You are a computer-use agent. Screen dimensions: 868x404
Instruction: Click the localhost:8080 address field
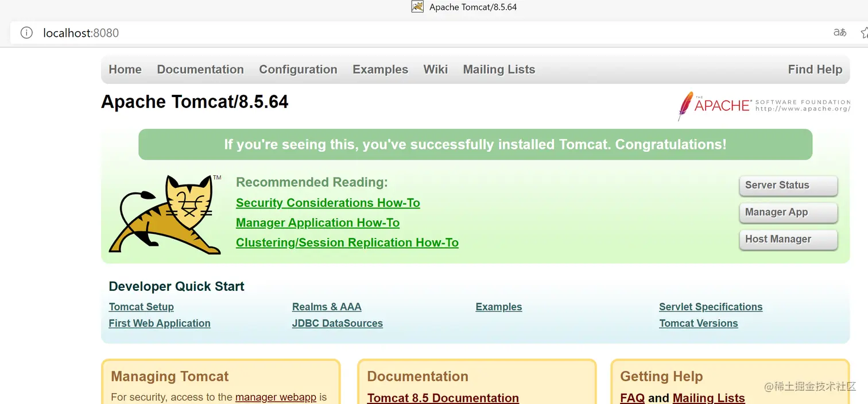point(81,33)
